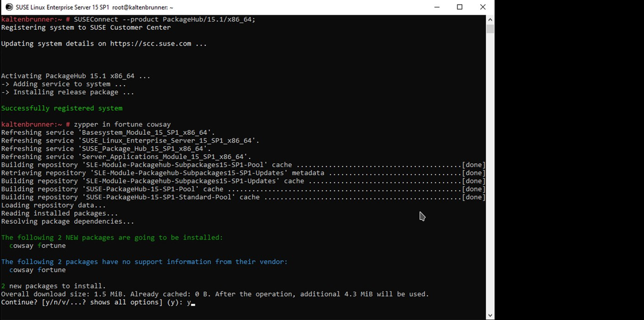644x320 pixels.
Task: Click the 'zypper in fortune cowsay' command
Action: [123, 124]
